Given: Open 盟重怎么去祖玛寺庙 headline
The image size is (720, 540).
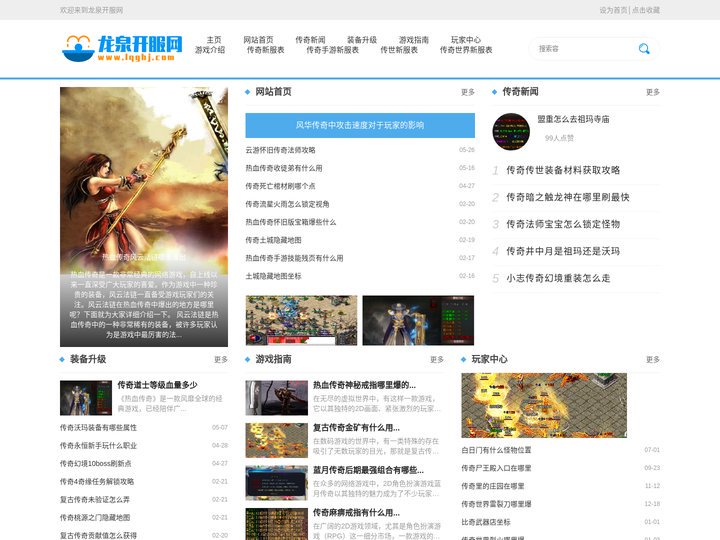Looking at the screenshot, I should tap(574, 119).
